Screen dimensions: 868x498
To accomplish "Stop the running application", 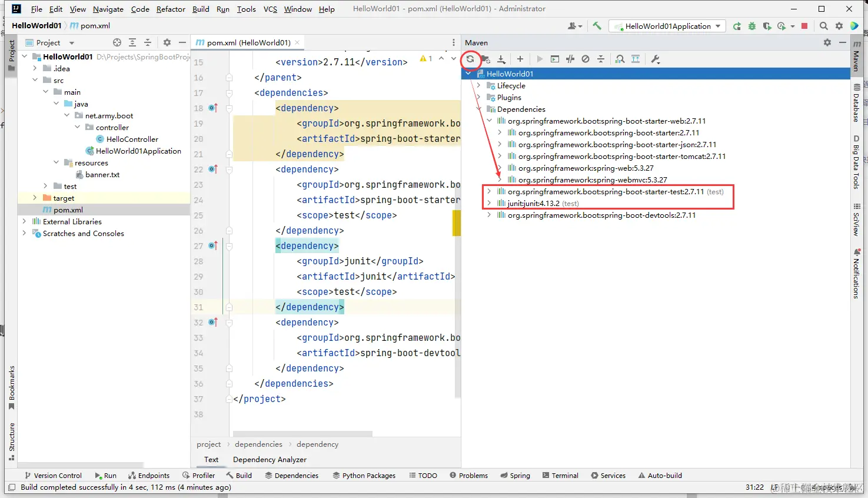I will [805, 26].
